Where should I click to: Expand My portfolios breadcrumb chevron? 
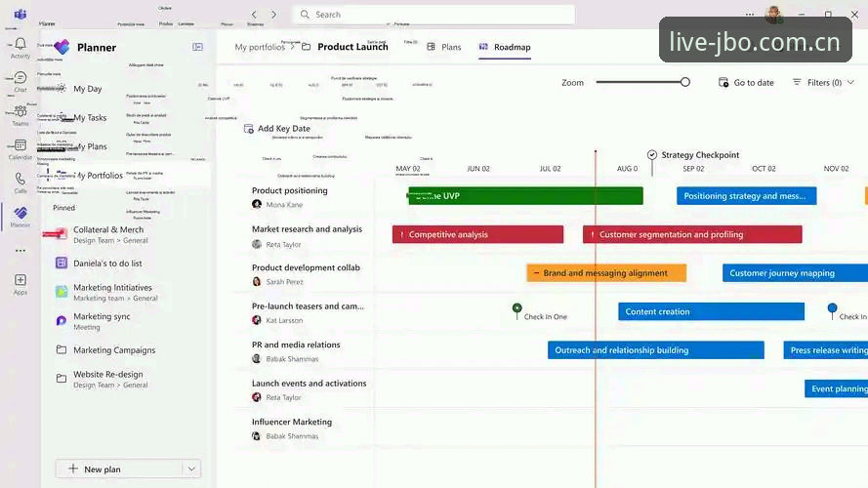292,47
